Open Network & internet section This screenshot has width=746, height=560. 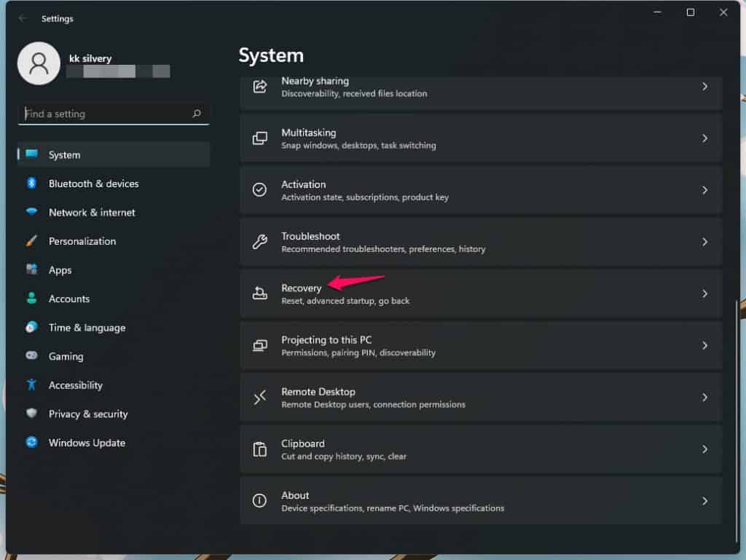(92, 213)
